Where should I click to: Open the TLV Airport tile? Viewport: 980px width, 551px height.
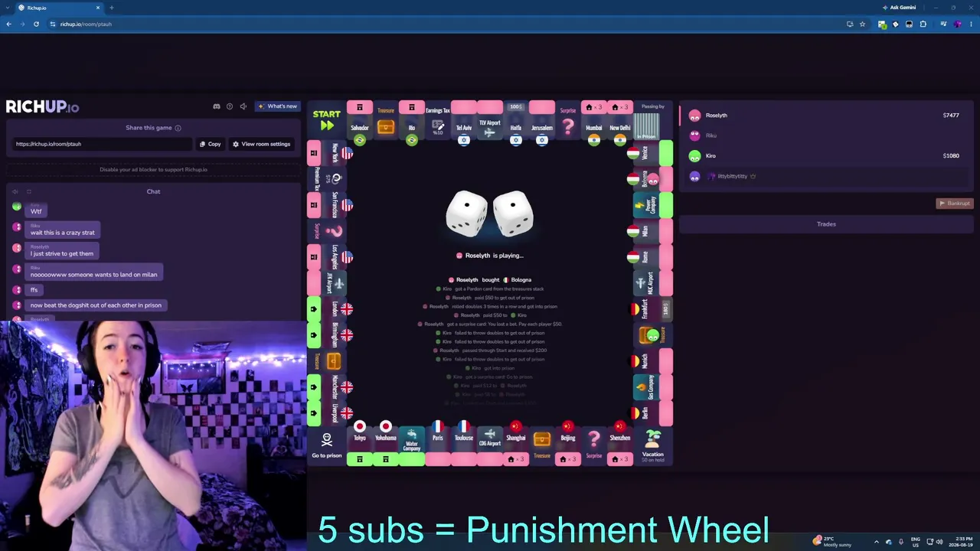[x=489, y=121]
